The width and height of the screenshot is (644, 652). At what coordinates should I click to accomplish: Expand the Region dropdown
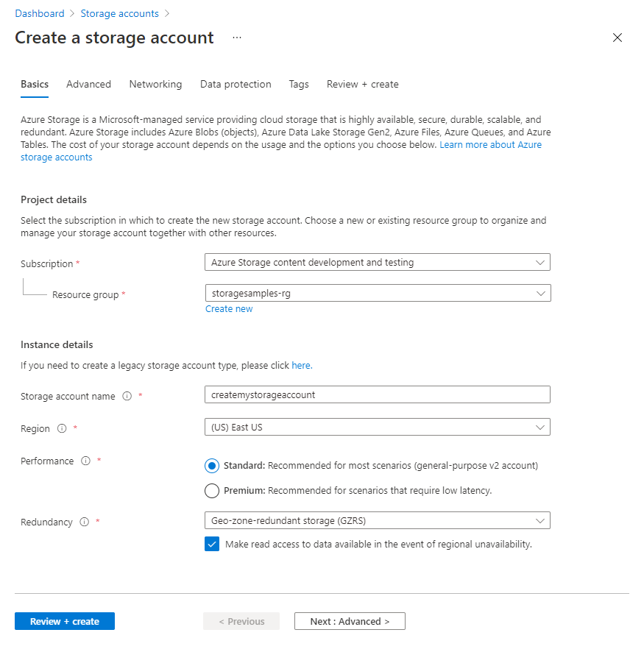[x=377, y=427]
